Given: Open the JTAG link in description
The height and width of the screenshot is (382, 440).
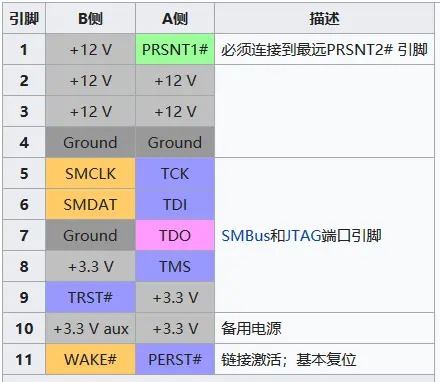Looking at the screenshot, I should (x=303, y=236).
